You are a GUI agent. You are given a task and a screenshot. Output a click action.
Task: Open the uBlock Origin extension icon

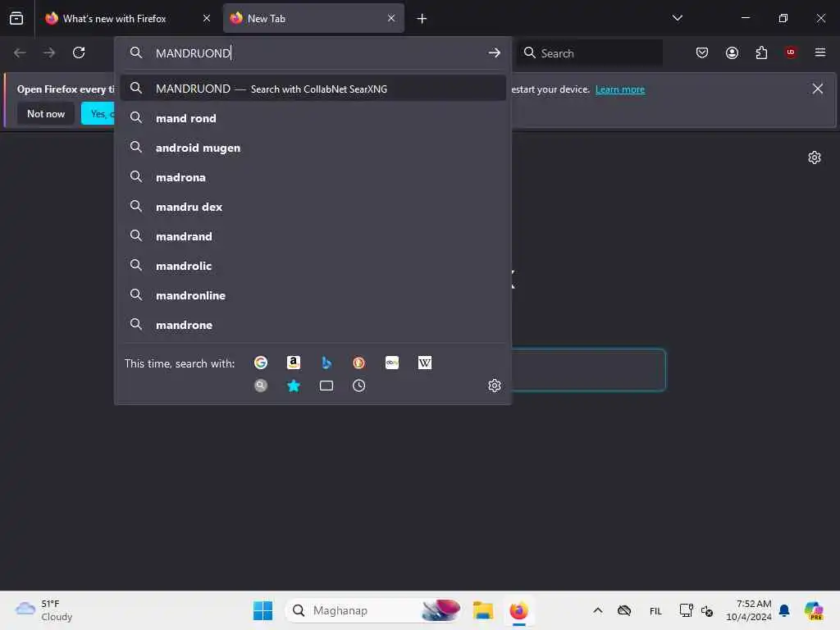(x=791, y=52)
